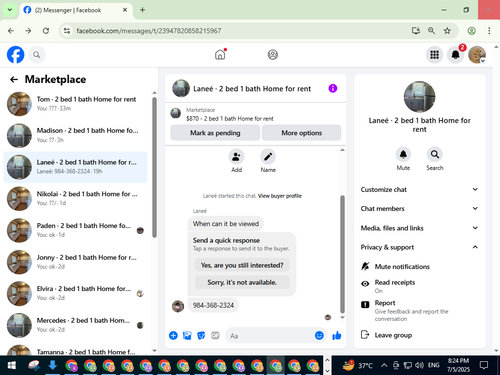Screen dimensions: 500x375
Task: Click Mark as pending button
Action: [215, 133]
